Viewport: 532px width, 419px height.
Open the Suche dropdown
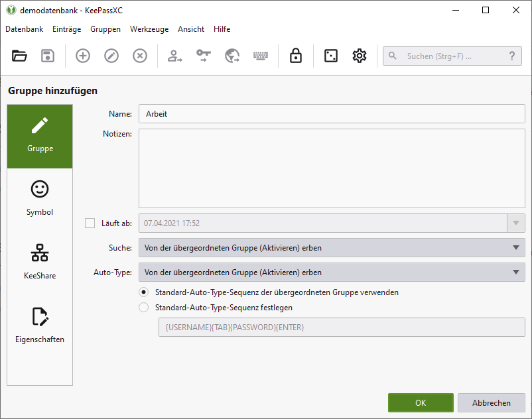(x=332, y=248)
